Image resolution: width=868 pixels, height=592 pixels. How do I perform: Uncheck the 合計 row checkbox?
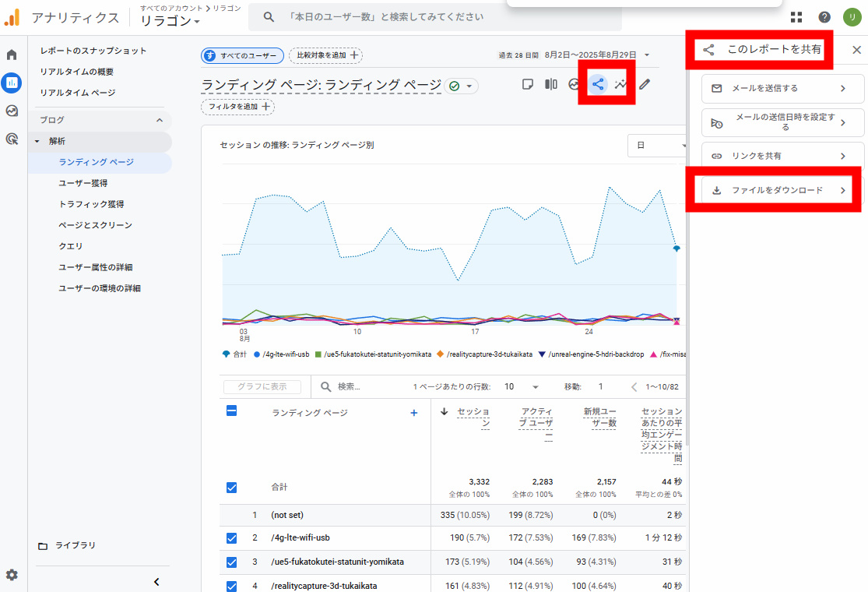tap(231, 487)
